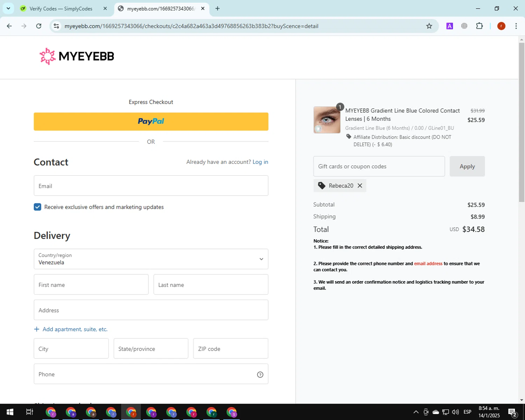Show hidden system tray icons

[416, 412]
